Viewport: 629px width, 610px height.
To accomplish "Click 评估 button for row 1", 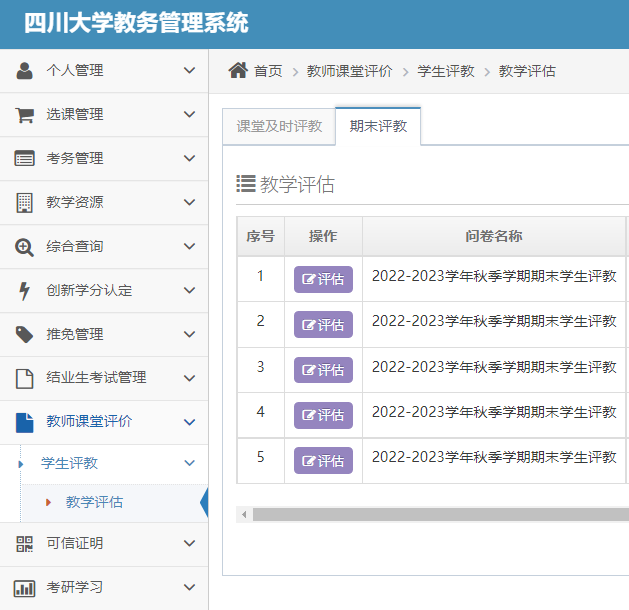I will pos(323,279).
